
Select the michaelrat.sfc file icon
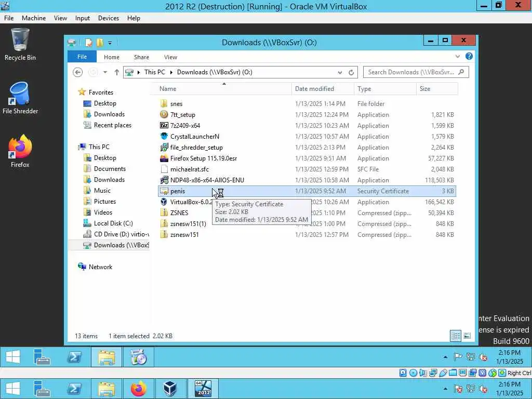(164, 169)
